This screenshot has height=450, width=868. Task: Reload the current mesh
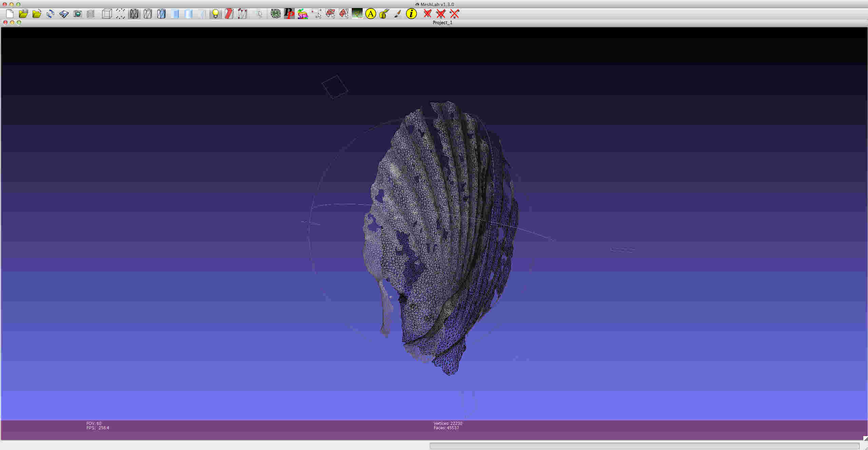click(x=51, y=14)
